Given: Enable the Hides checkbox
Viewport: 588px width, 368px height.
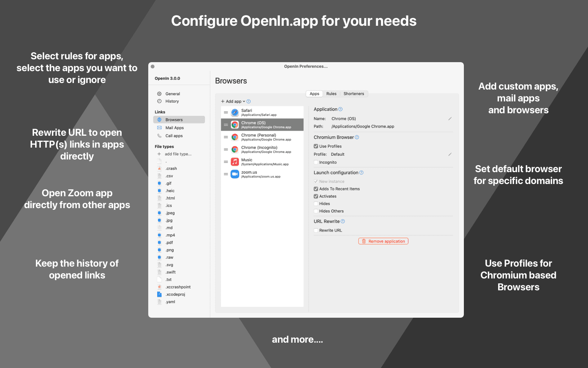Looking at the screenshot, I should [316, 204].
